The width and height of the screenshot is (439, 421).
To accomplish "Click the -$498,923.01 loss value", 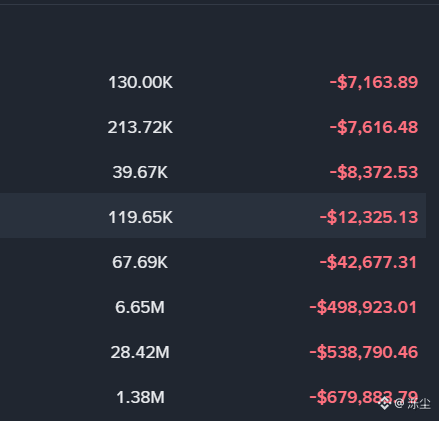I will pos(363,307).
